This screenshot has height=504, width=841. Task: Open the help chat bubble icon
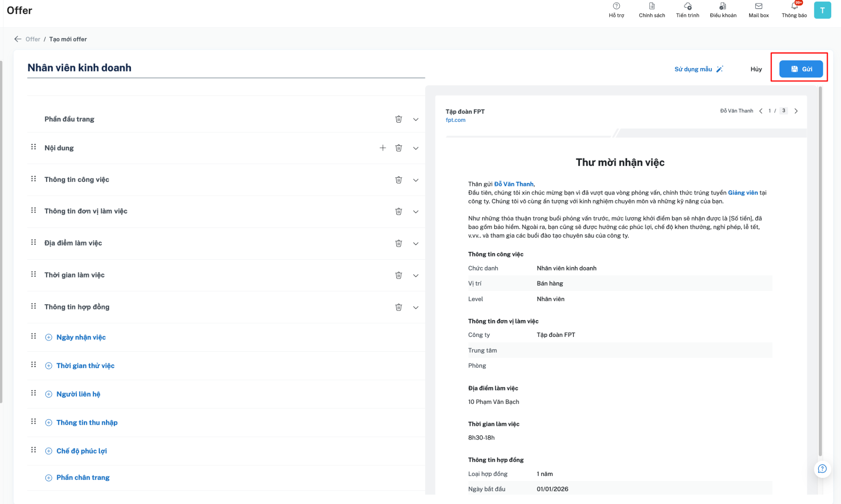(x=822, y=469)
